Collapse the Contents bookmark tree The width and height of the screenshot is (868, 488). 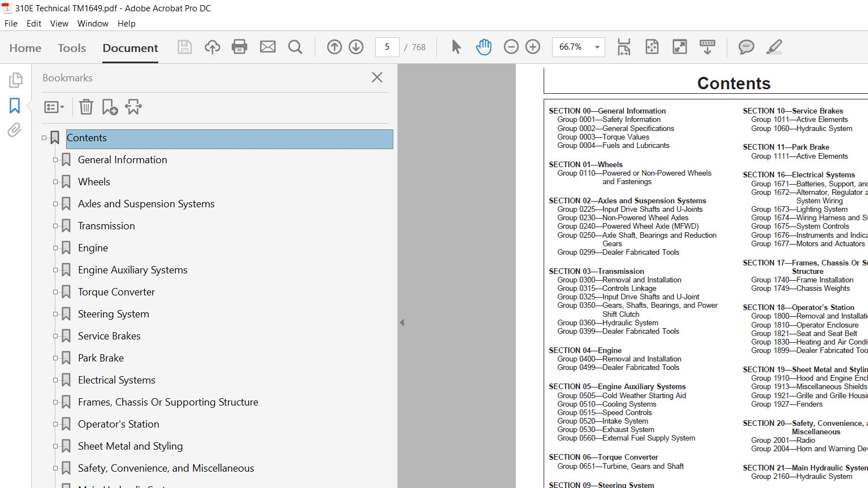click(x=44, y=138)
